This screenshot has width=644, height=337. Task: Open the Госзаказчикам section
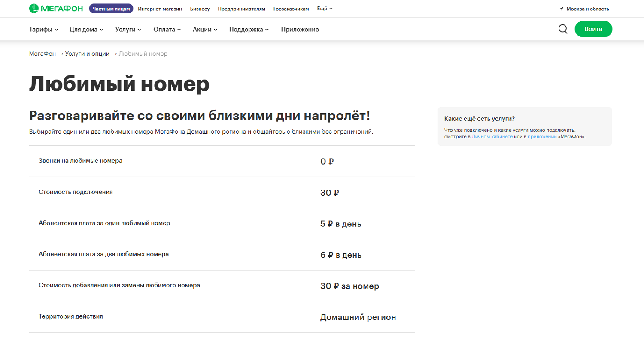(x=291, y=9)
